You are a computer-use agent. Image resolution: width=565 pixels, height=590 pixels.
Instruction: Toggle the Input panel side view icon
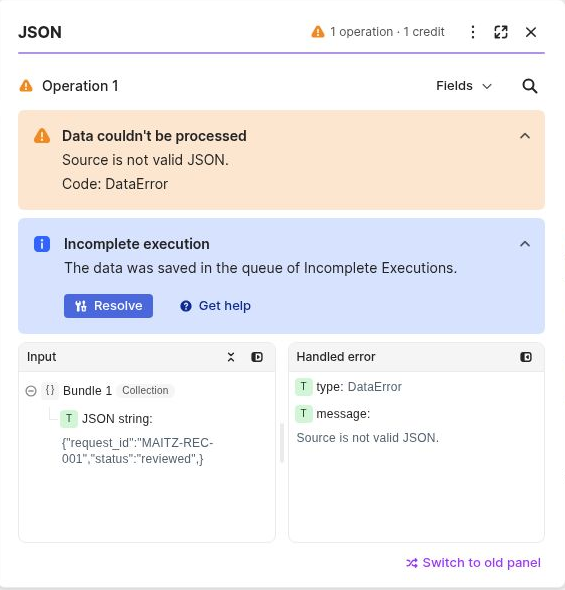point(257,357)
